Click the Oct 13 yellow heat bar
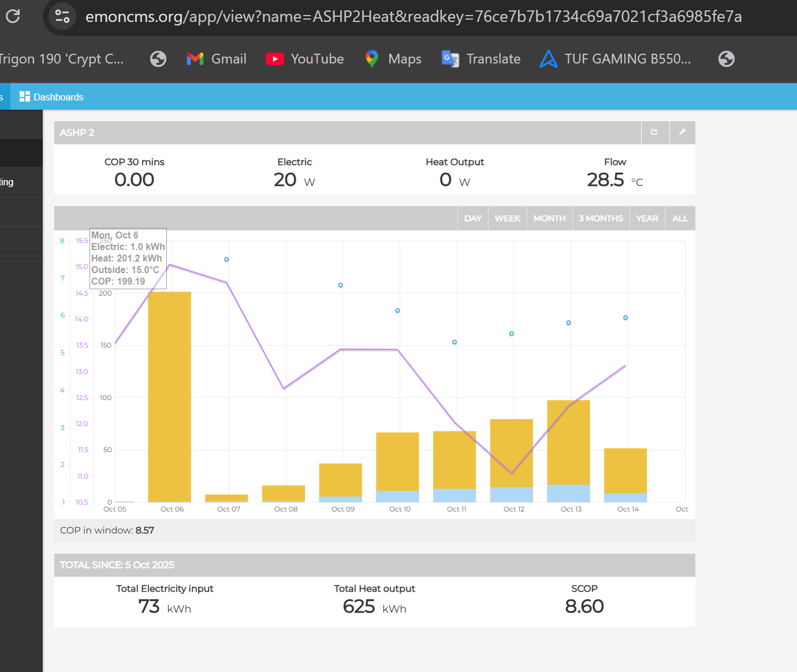This screenshot has height=672, width=797. pos(568,442)
